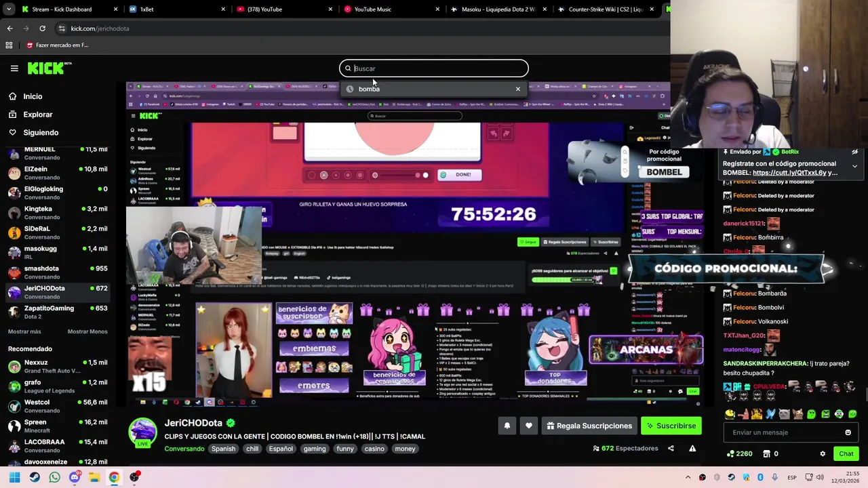
Task: Send message with the Chat button
Action: click(846, 453)
